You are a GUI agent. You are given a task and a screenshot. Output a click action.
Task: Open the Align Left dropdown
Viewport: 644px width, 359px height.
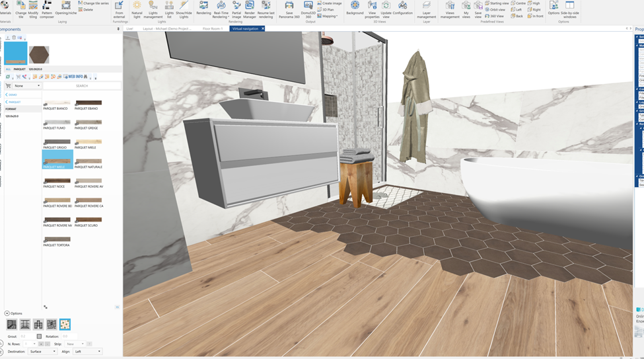tap(87, 352)
